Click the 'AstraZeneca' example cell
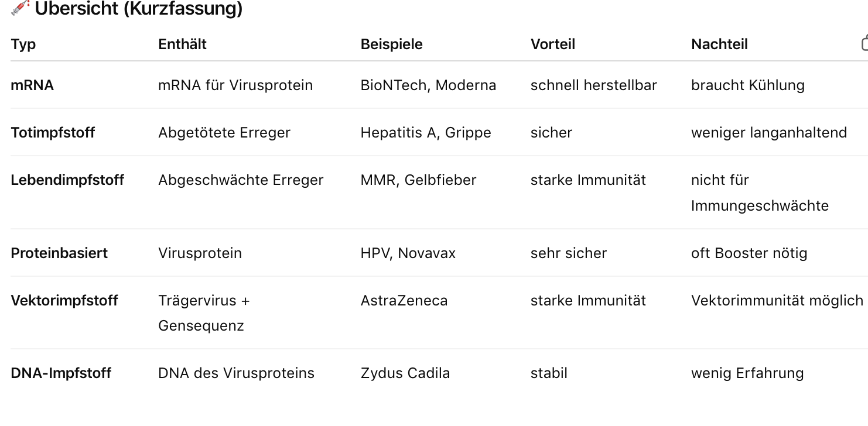The width and height of the screenshot is (868, 426). pos(404,301)
